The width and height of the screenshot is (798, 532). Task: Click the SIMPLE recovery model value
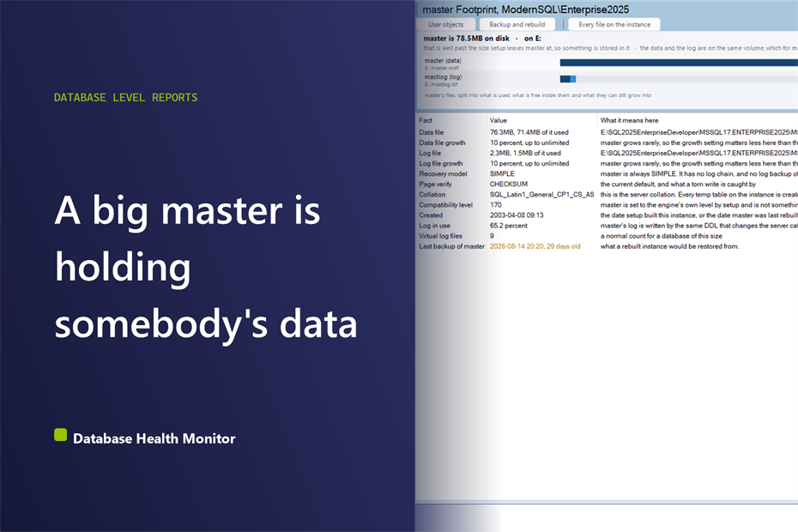pos(502,174)
